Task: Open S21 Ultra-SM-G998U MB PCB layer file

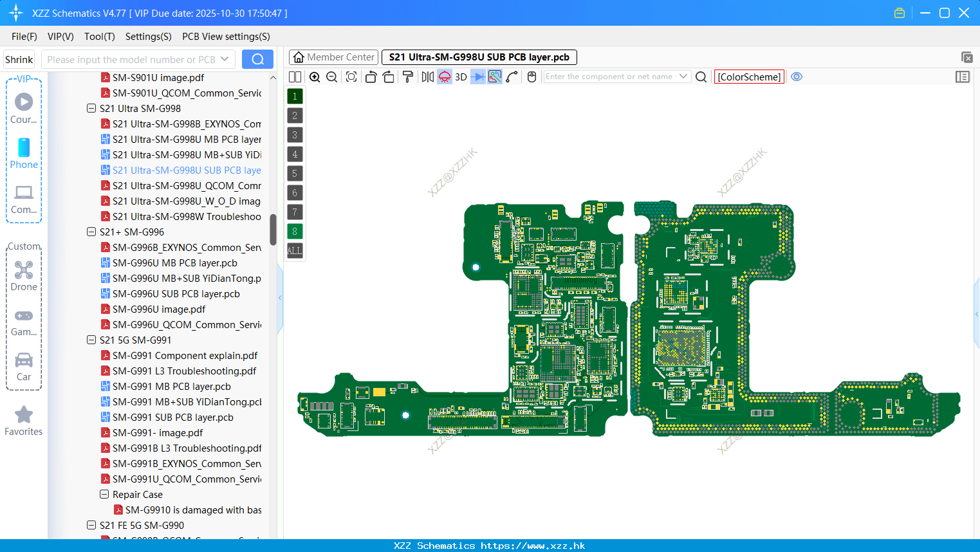Action: point(181,140)
